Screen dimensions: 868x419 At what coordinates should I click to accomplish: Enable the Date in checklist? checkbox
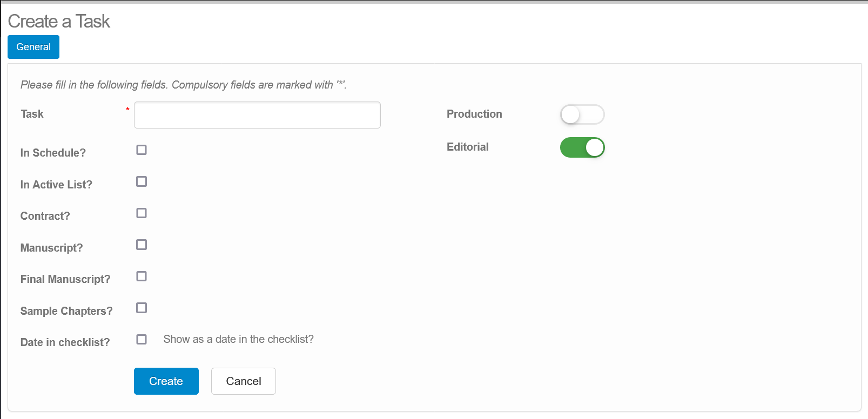point(142,339)
